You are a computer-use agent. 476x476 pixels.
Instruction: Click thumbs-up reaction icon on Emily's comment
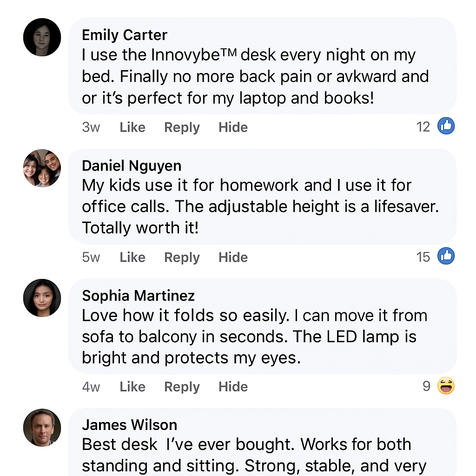click(446, 126)
